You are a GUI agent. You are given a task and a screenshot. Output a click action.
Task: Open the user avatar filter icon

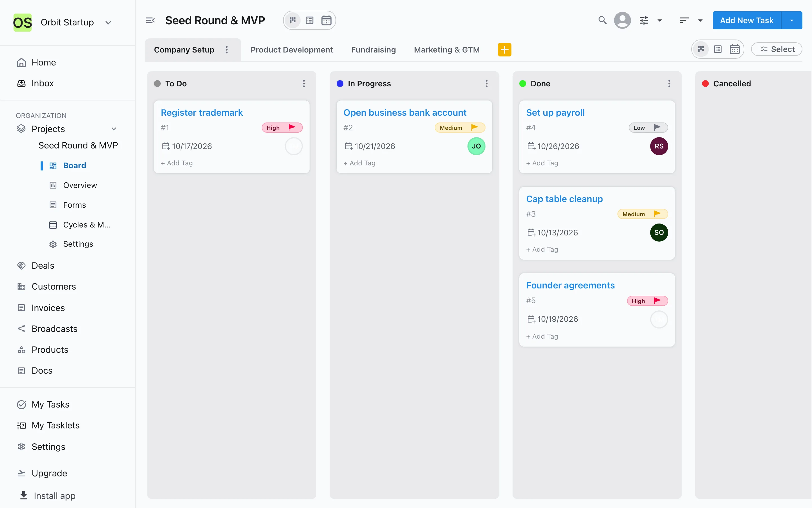[x=622, y=21]
